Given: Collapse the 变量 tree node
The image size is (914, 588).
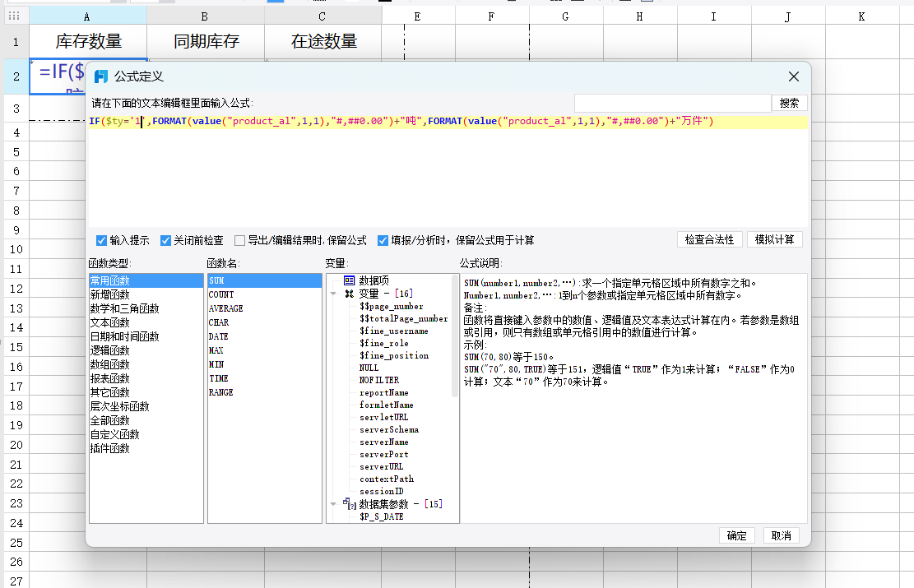Looking at the screenshot, I should [334, 294].
